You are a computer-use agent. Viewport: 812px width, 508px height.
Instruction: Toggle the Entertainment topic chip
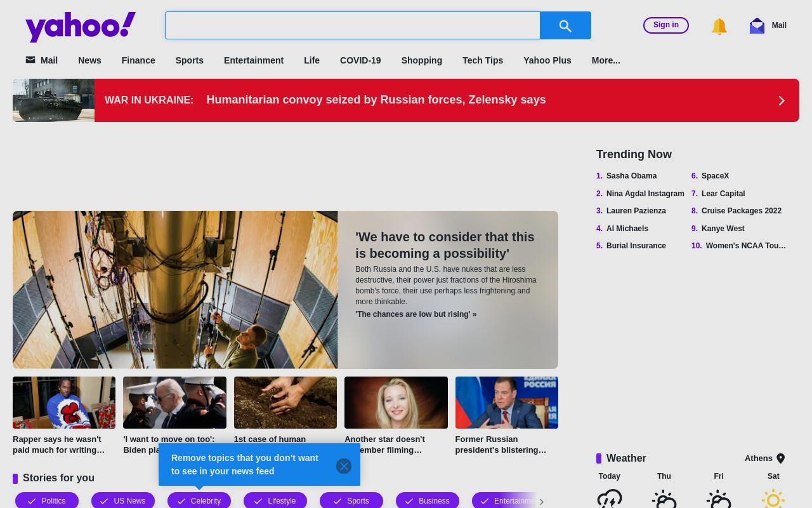pyautogui.click(x=505, y=501)
